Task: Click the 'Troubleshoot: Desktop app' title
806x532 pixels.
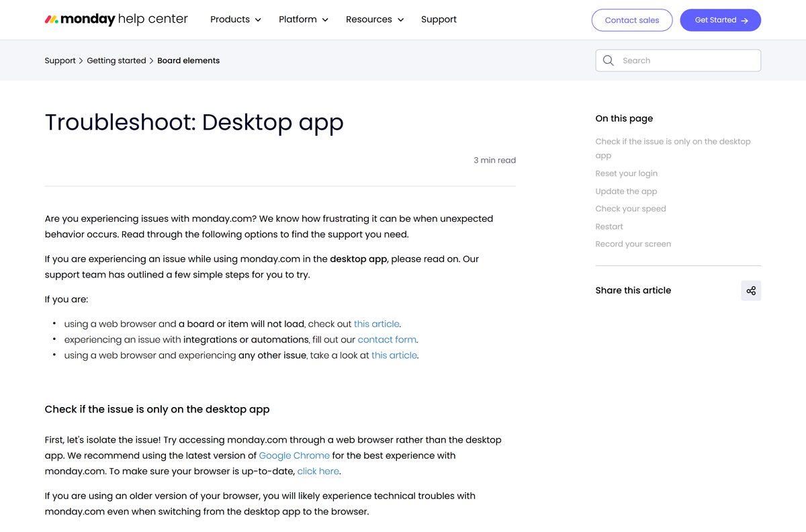Action: click(x=194, y=122)
